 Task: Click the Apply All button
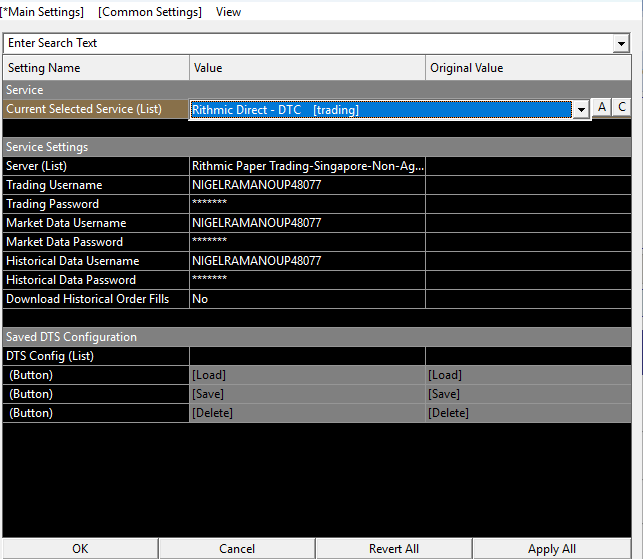552,549
